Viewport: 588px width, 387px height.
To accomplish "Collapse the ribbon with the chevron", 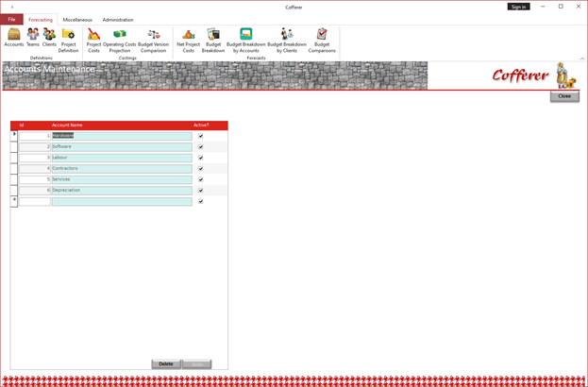I will click(x=582, y=59).
